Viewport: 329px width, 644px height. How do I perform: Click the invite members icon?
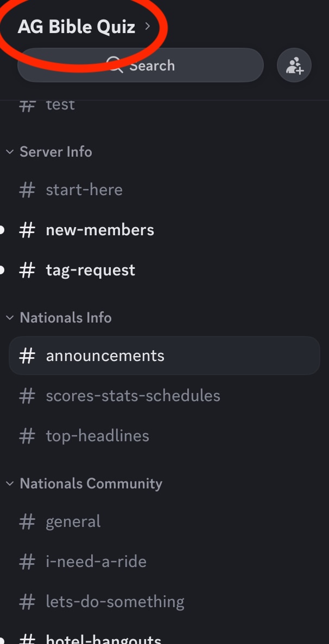(x=294, y=66)
